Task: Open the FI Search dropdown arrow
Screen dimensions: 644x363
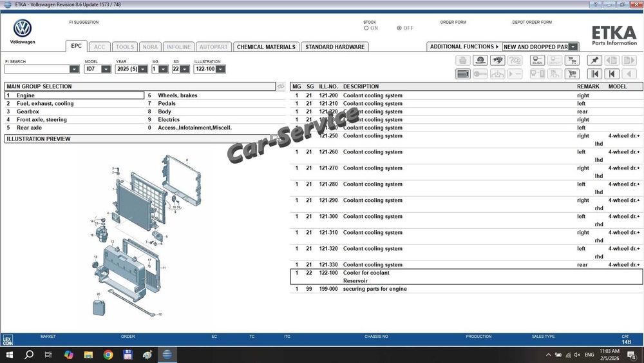Action: coord(74,69)
